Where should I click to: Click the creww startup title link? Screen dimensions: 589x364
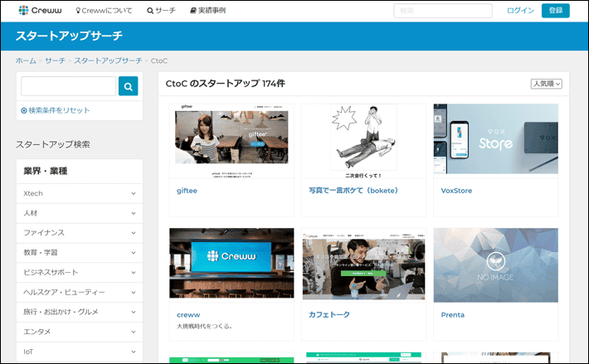coord(188,315)
